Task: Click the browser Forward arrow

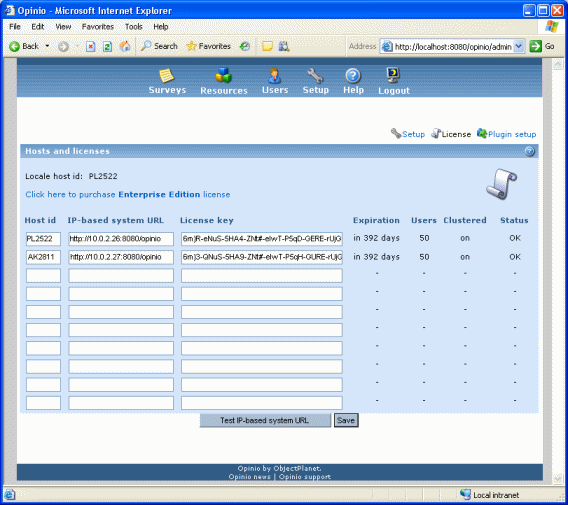Action: pos(63,46)
